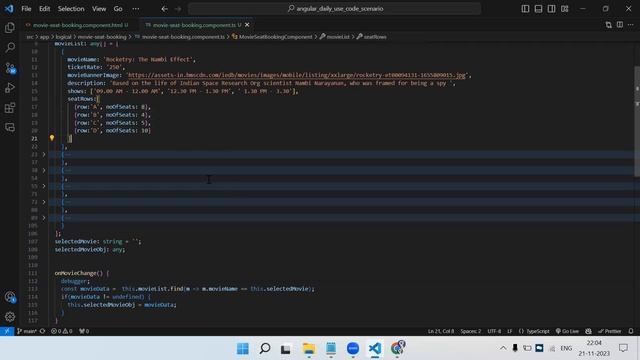Open the Extensions view

(x=10, y=108)
